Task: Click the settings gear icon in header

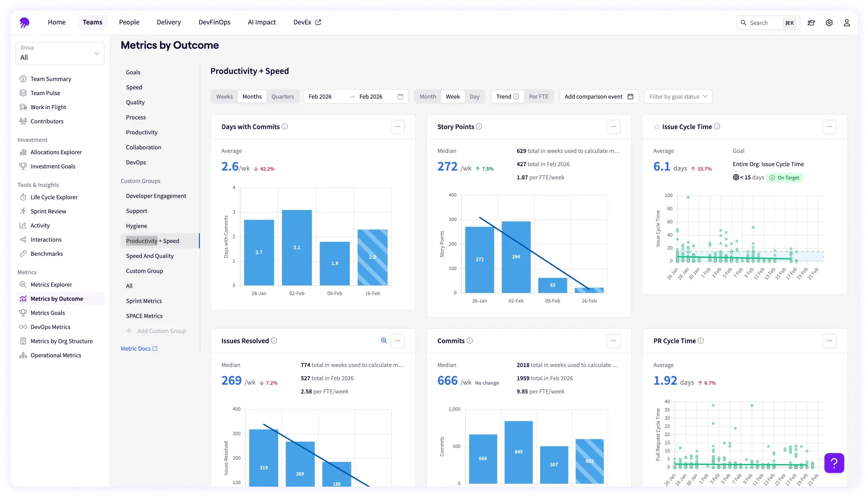Action: pos(829,23)
